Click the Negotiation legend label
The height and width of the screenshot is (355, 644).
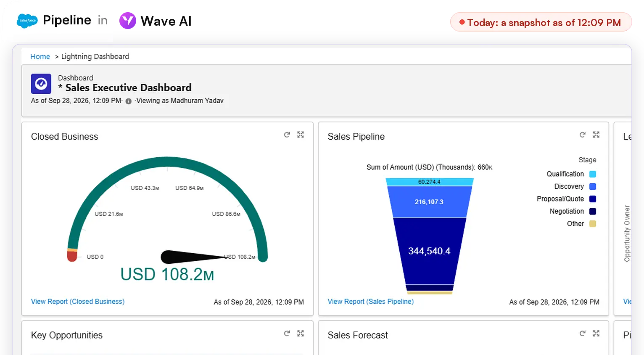[567, 211]
